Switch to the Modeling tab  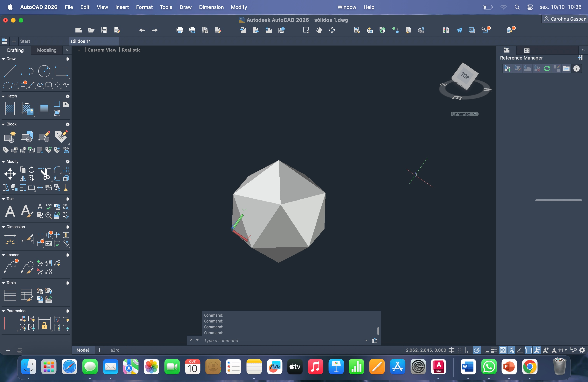47,50
